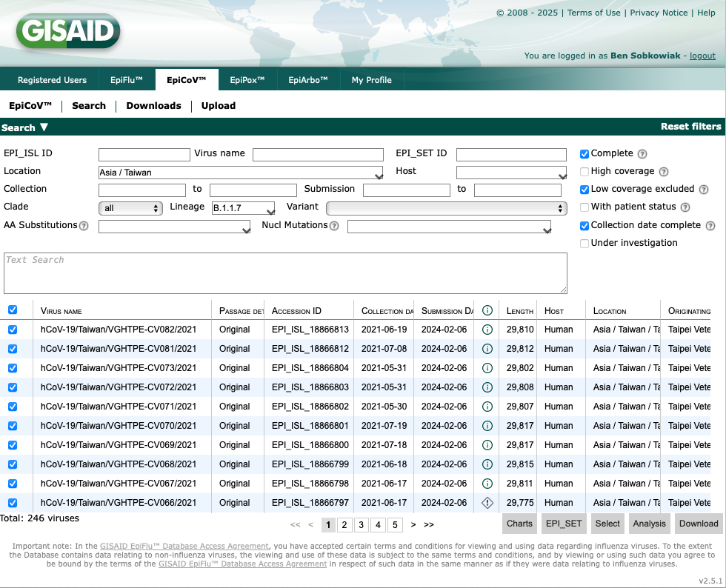Click the GISAID logo
Screen dimensions: 726x588
tap(67, 31)
